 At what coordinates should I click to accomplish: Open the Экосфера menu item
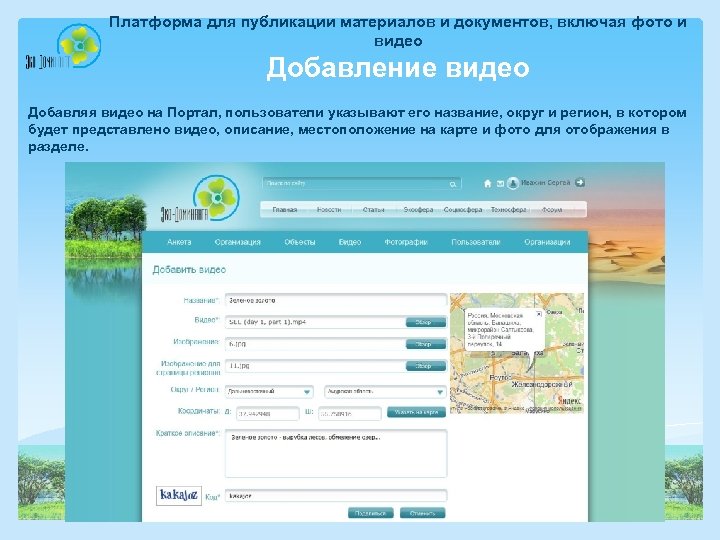click(418, 209)
